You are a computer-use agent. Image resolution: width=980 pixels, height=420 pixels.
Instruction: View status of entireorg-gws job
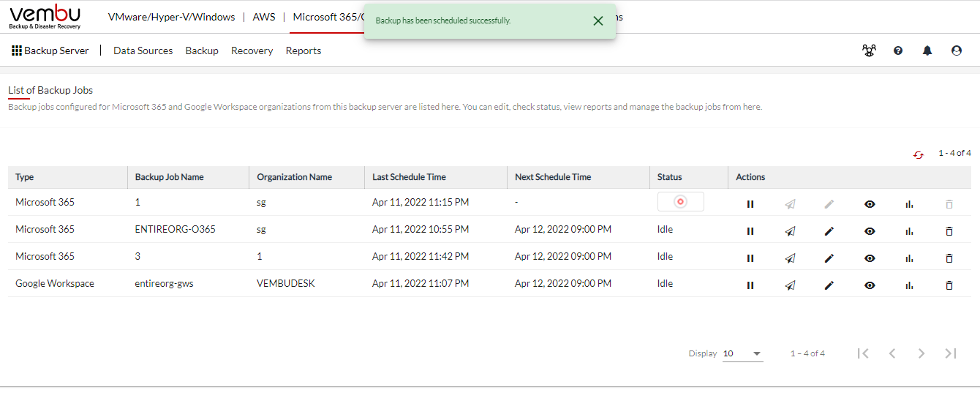870,285
